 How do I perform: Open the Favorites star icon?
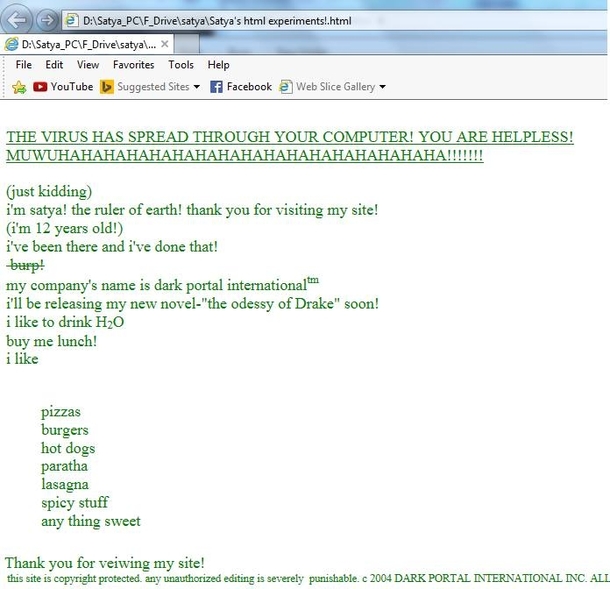(x=19, y=87)
